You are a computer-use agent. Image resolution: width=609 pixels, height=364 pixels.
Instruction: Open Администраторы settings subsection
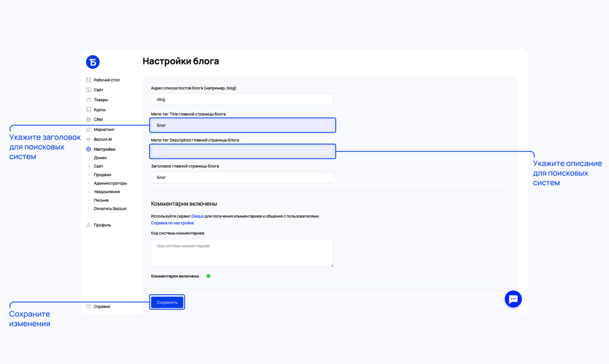[x=110, y=183]
